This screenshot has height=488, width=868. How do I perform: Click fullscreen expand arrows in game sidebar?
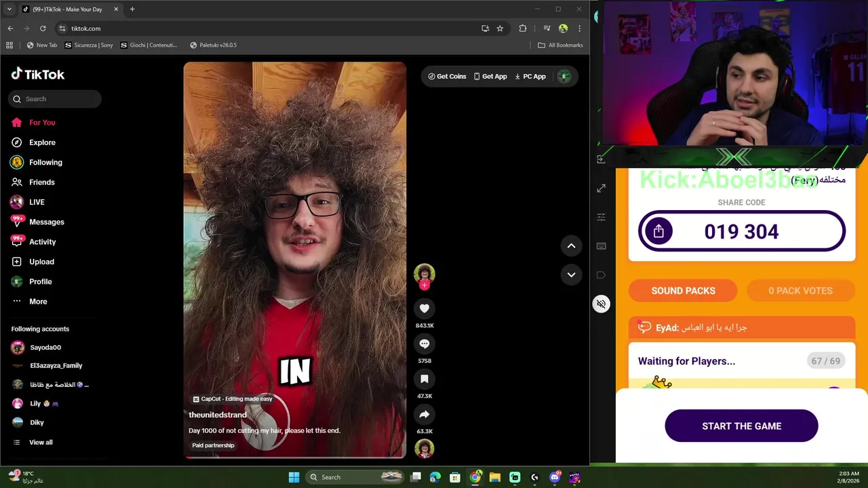(601, 188)
